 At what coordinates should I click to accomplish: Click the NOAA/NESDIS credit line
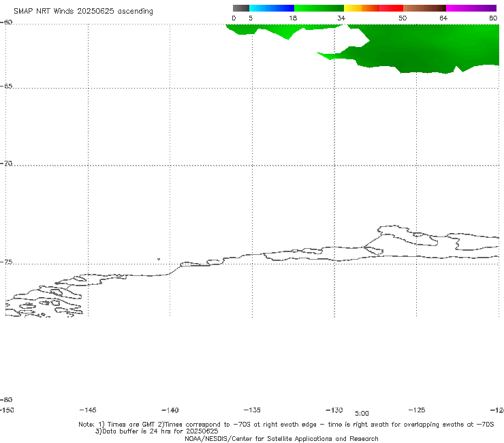coord(281,438)
